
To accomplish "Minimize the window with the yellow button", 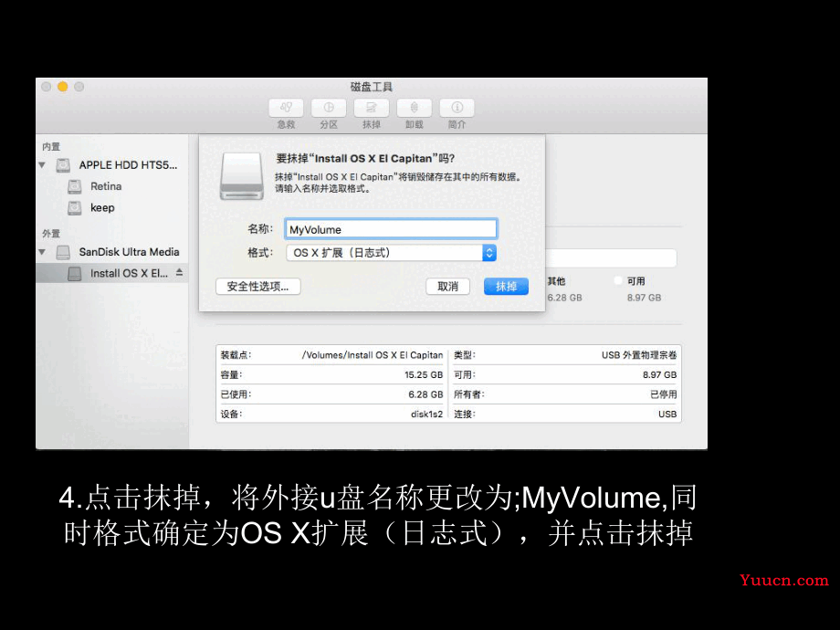I will point(62,87).
